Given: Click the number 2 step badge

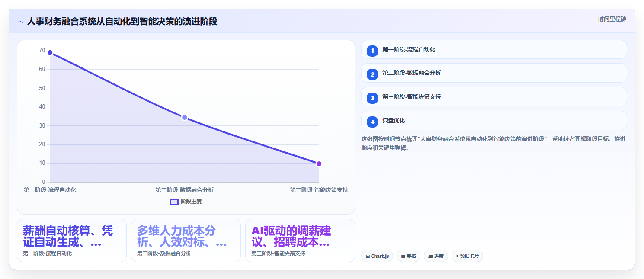Looking at the screenshot, I should coord(372,74).
